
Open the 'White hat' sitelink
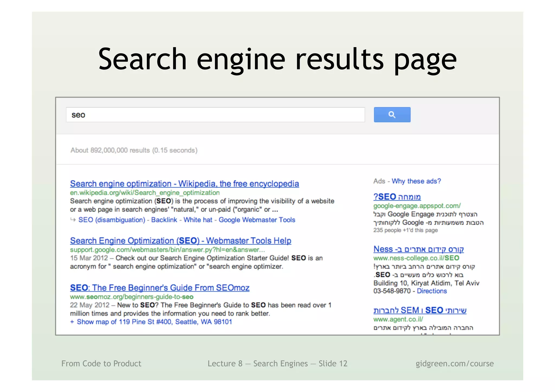pyautogui.click(x=198, y=220)
